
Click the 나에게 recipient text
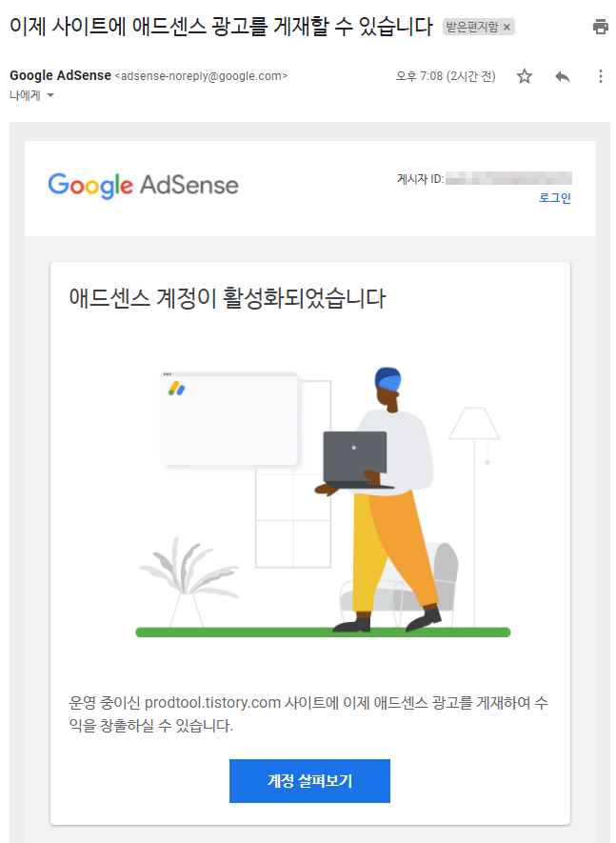[25, 95]
